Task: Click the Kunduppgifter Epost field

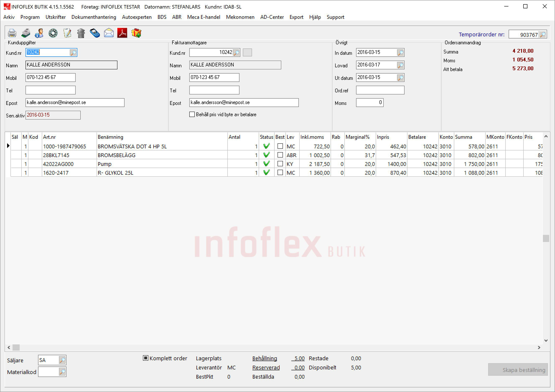Action: click(x=75, y=103)
